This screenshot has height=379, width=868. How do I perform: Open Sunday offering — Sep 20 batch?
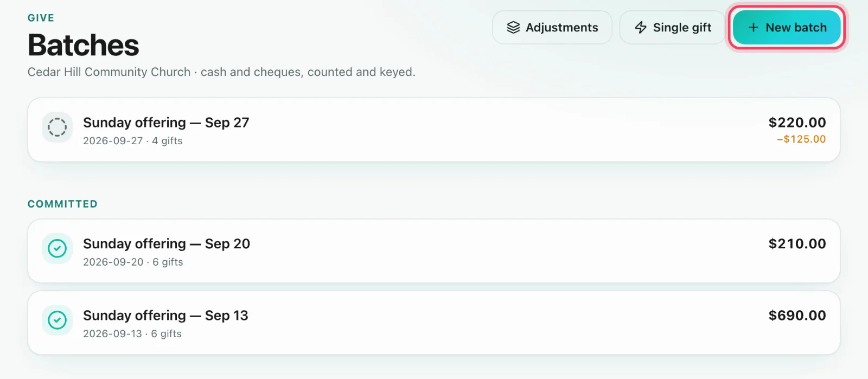pyautogui.click(x=434, y=251)
